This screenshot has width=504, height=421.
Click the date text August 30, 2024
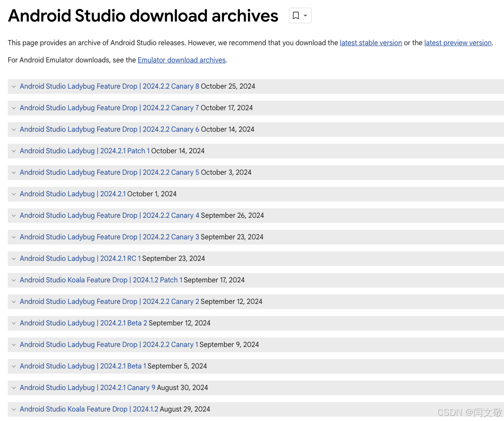pyautogui.click(x=182, y=388)
